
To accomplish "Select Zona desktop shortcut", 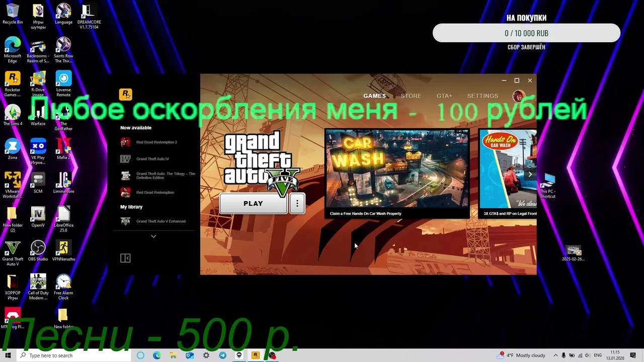I will [13, 149].
